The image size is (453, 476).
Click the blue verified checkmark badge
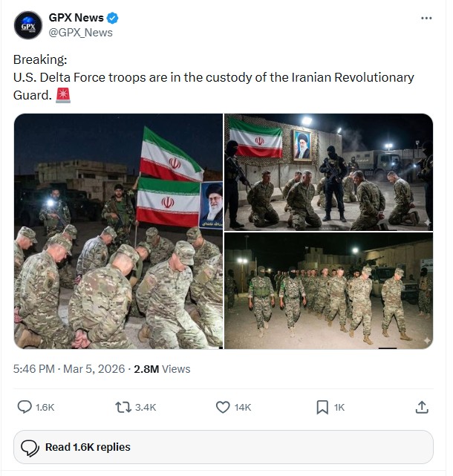[113, 18]
